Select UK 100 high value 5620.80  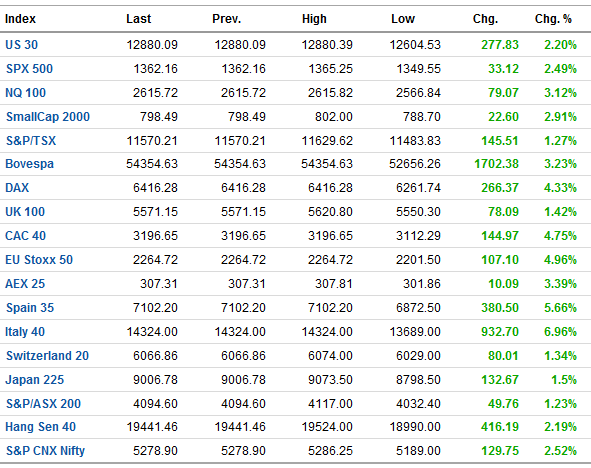[330, 212]
